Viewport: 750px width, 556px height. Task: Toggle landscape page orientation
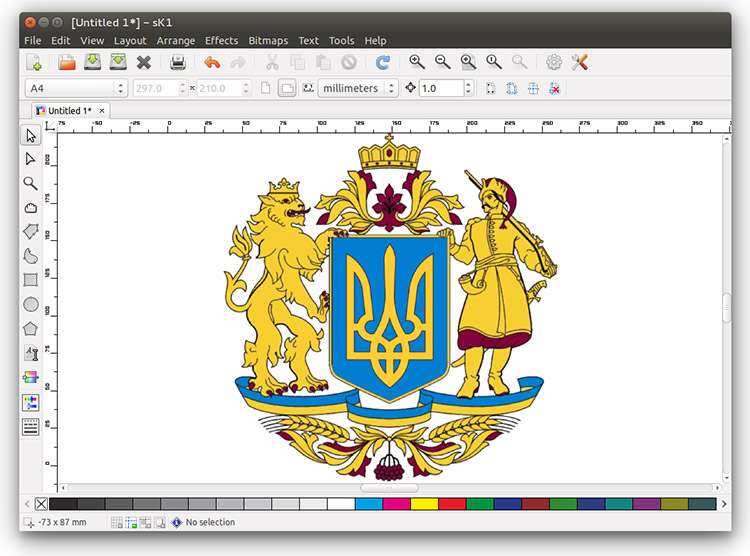click(x=287, y=88)
